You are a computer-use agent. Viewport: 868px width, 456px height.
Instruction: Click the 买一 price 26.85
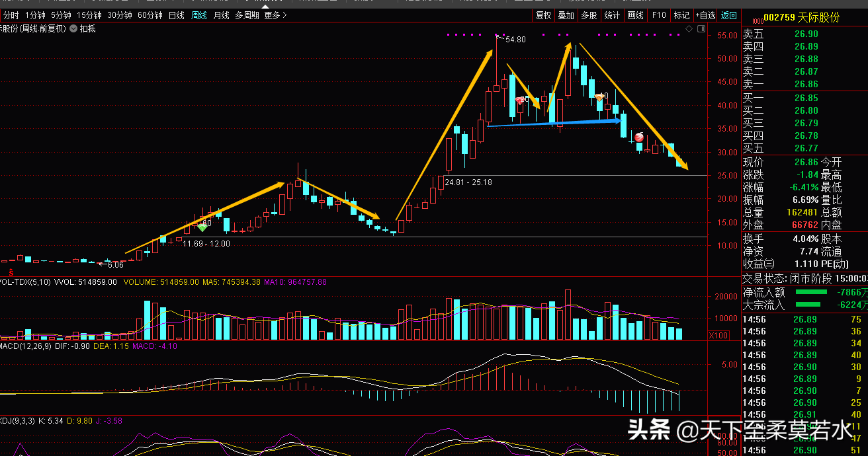coord(806,98)
